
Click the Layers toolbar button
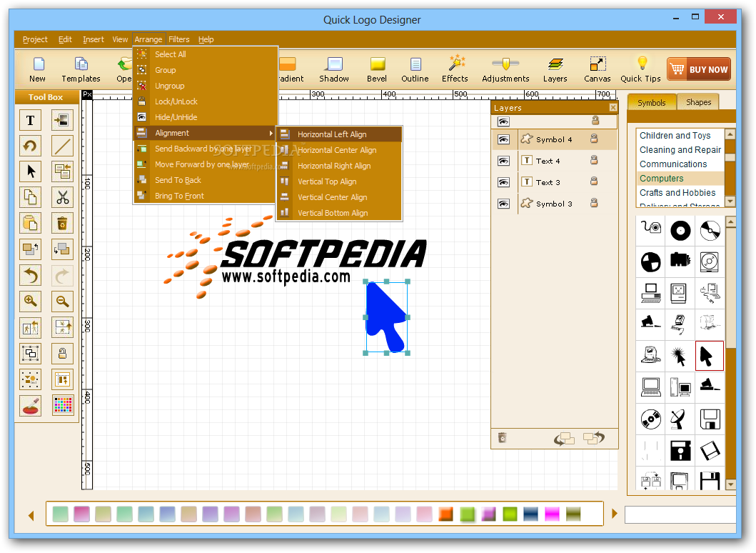(x=555, y=69)
